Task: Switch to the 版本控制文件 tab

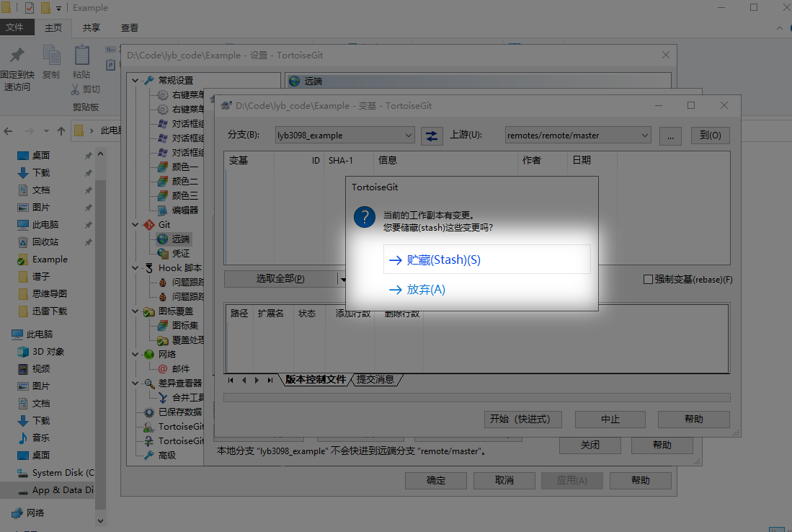Action: [x=315, y=379]
